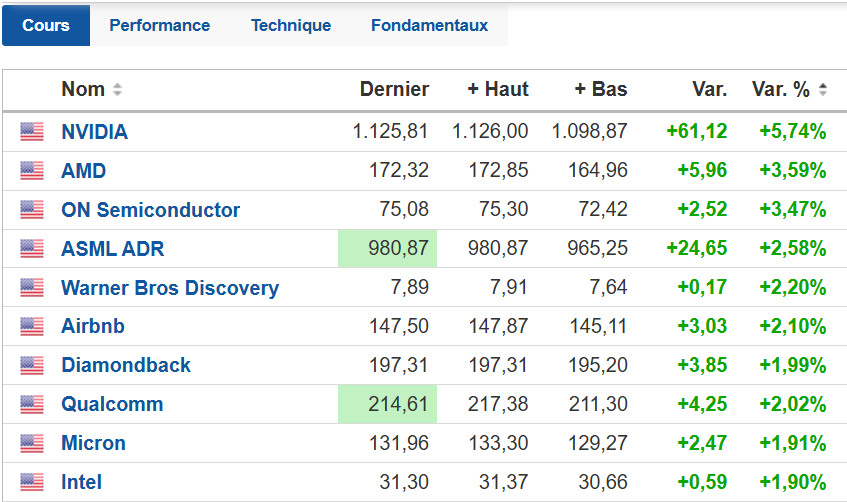The height and width of the screenshot is (502, 847).
Task: Click the highlighted ASML ADR price 980,87
Action: pyautogui.click(x=390, y=249)
